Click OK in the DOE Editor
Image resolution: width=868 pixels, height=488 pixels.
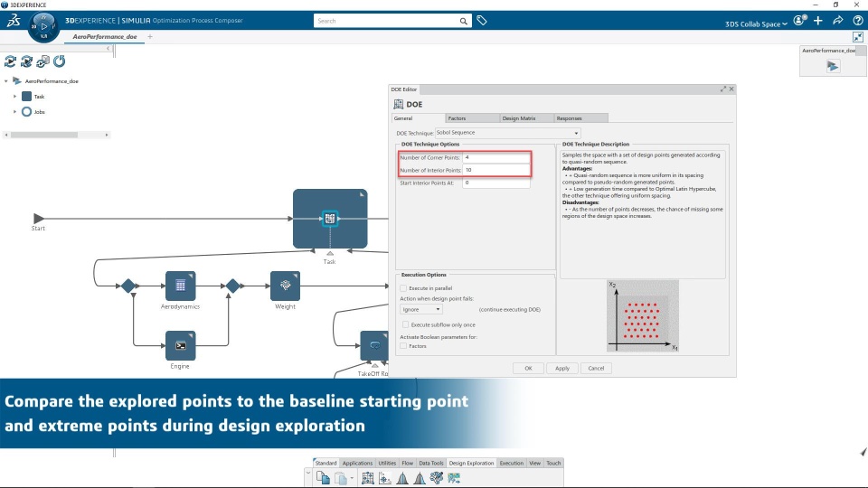click(529, 369)
